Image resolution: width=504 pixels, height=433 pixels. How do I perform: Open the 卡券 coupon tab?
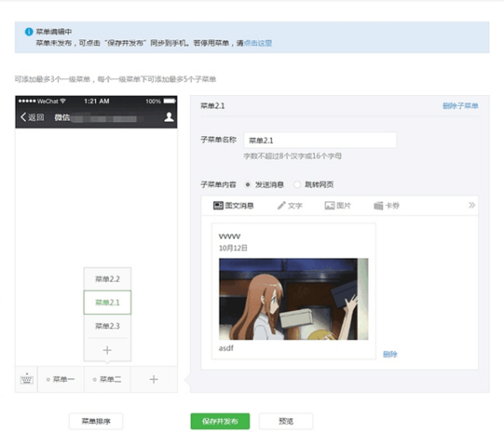(386, 205)
